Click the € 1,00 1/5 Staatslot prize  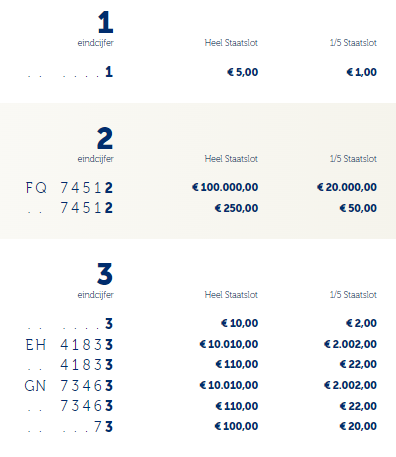click(362, 72)
